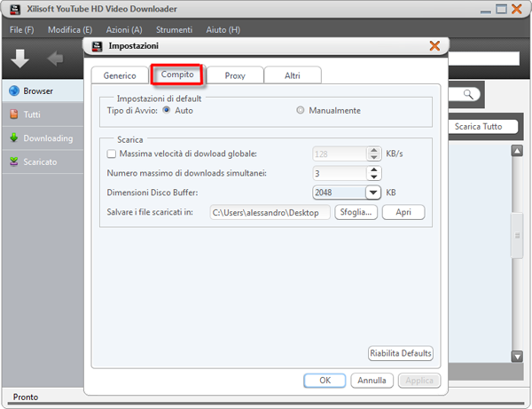Open the Dimensioni Disco Buffer dropdown
The image size is (532, 409).
point(373,193)
